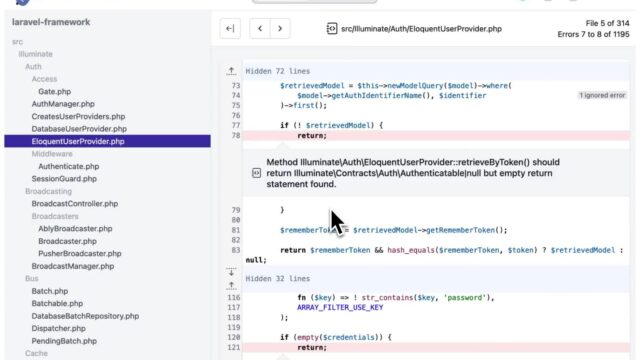Open CreatesUserProviders.php file
640x360 pixels.
[78, 116]
